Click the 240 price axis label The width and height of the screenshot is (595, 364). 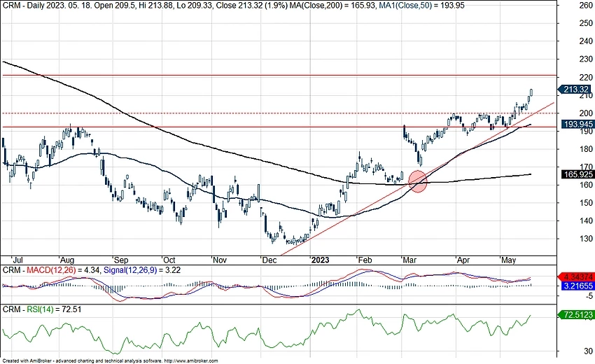(x=586, y=41)
